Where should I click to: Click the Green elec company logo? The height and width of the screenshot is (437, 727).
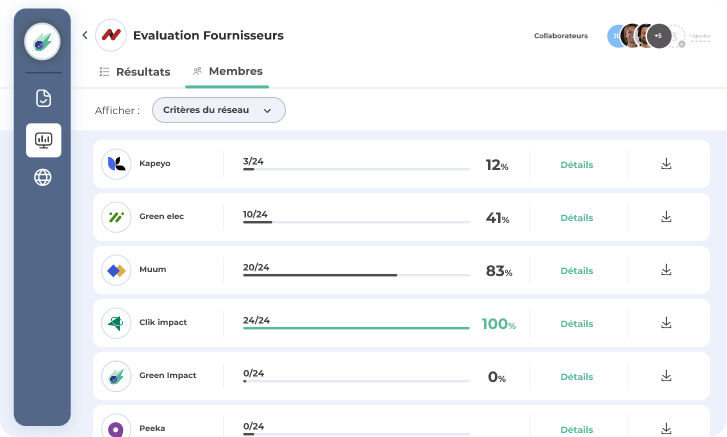pyautogui.click(x=116, y=217)
